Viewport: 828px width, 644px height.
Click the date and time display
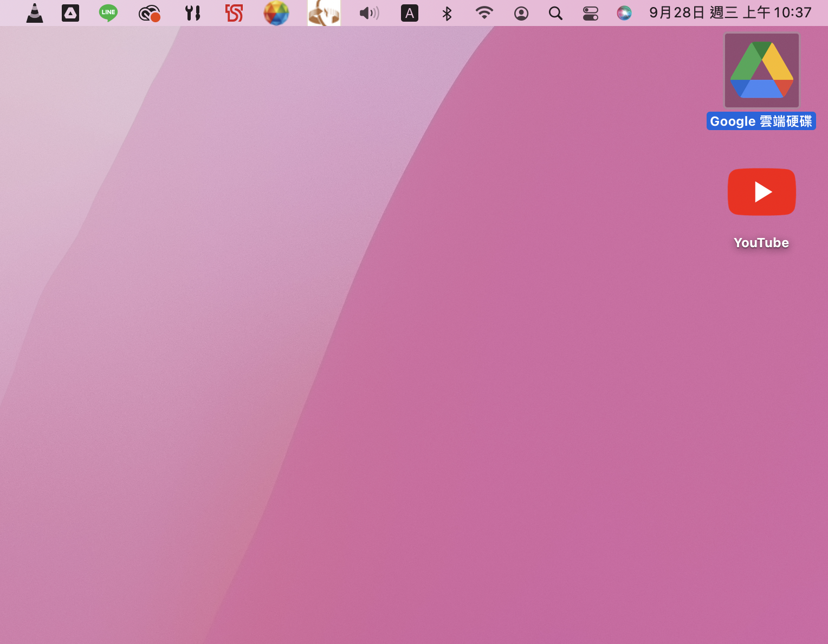730,13
